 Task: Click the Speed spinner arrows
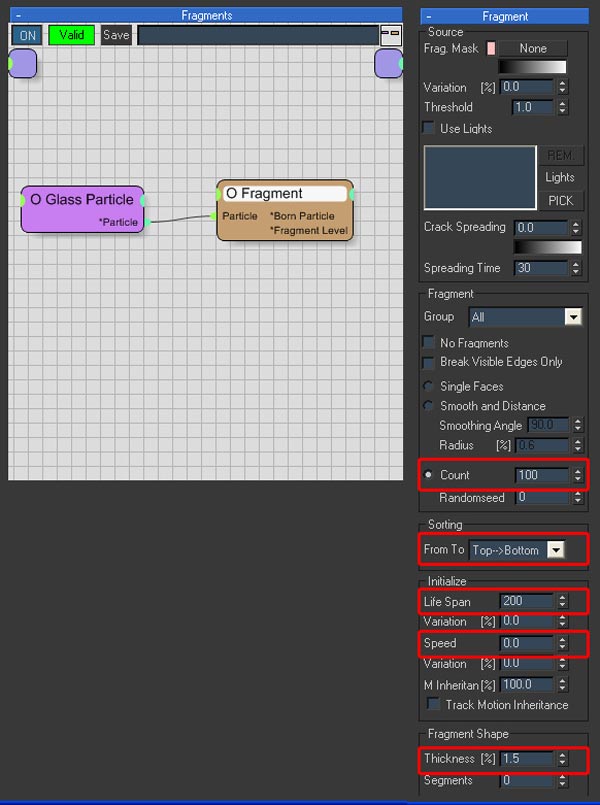coord(563,643)
